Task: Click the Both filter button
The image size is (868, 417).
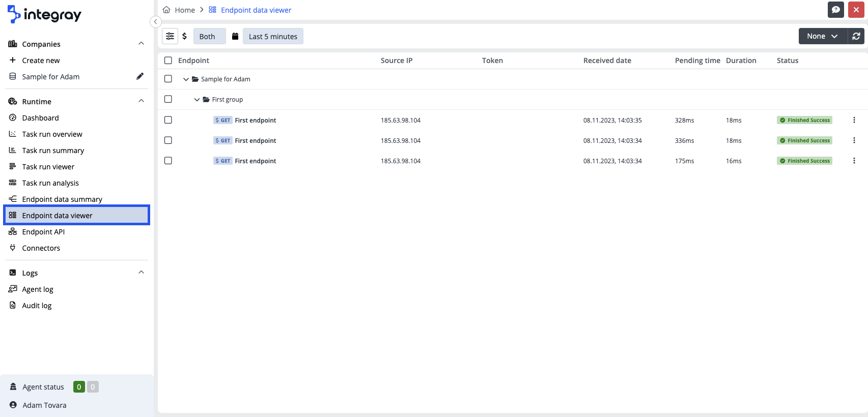Action: coord(209,36)
